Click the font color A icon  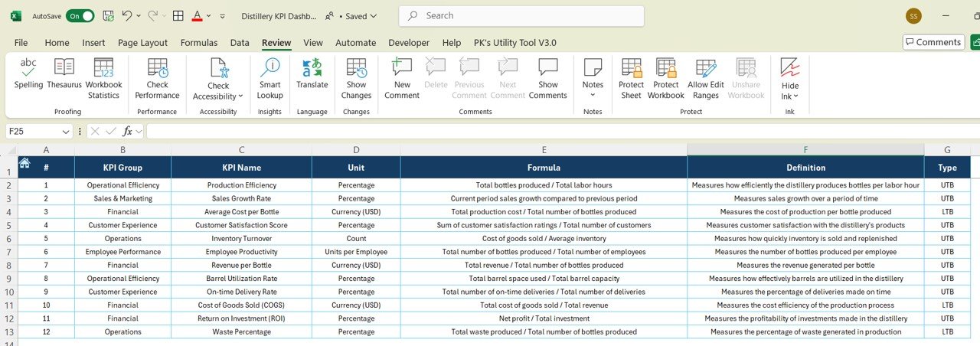(x=198, y=15)
